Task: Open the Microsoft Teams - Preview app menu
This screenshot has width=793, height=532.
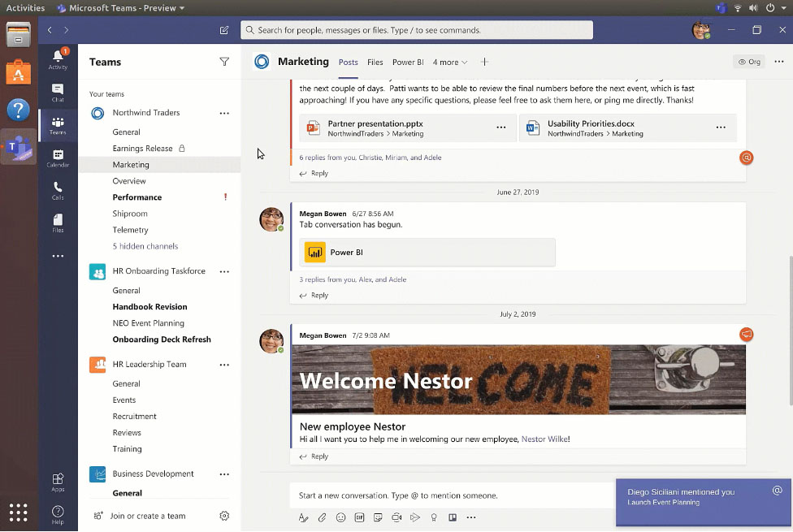Action: [121, 7]
